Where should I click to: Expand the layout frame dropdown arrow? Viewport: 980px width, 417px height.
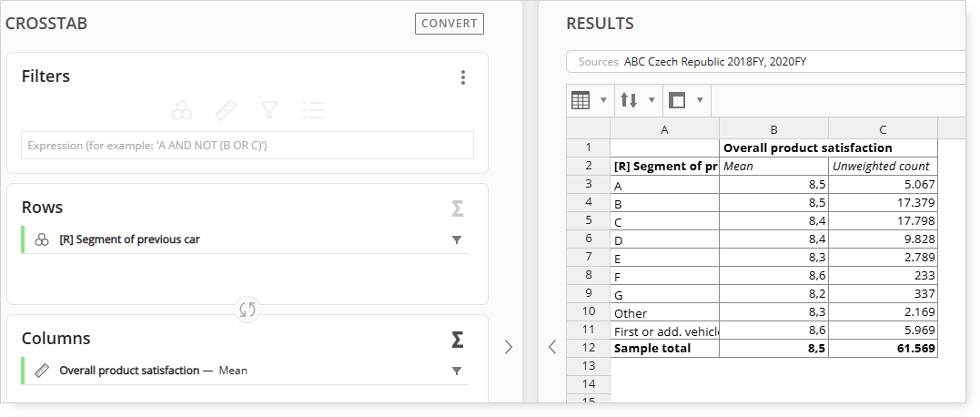[700, 100]
